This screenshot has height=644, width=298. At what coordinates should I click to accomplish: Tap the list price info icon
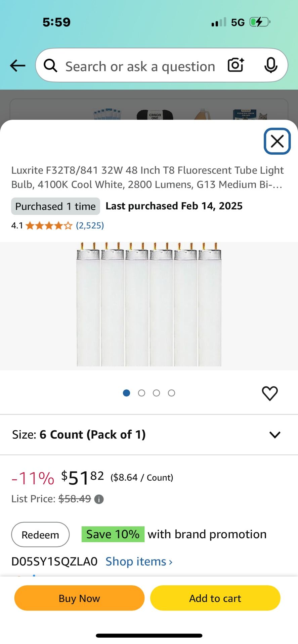pyautogui.click(x=99, y=499)
